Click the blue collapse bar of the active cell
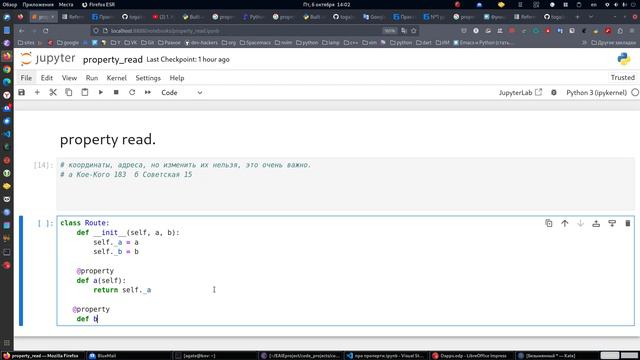Viewport: 640px width, 360px height. point(21,271)
